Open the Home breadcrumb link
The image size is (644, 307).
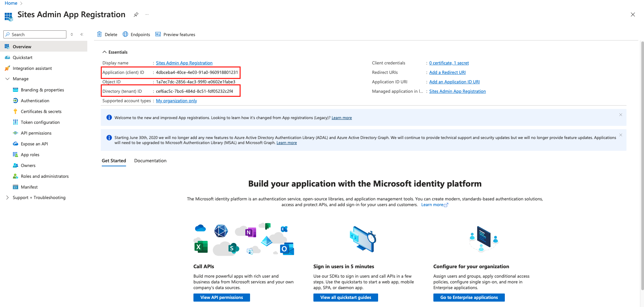[x=11, y=3]
